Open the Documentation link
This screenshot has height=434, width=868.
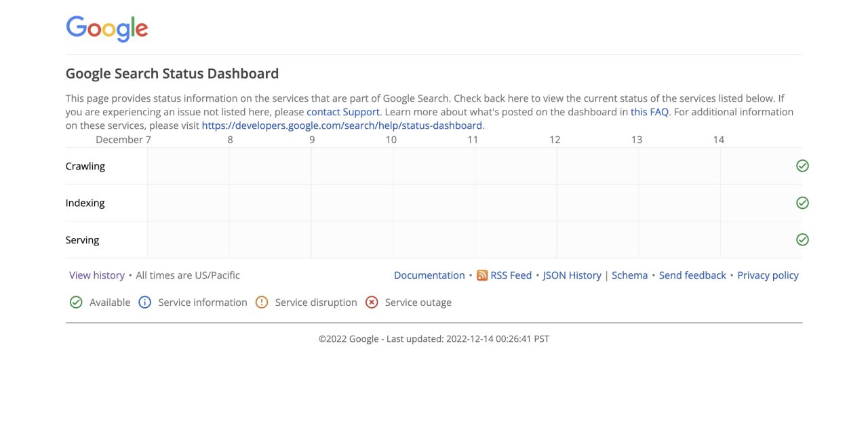[429, 275]
